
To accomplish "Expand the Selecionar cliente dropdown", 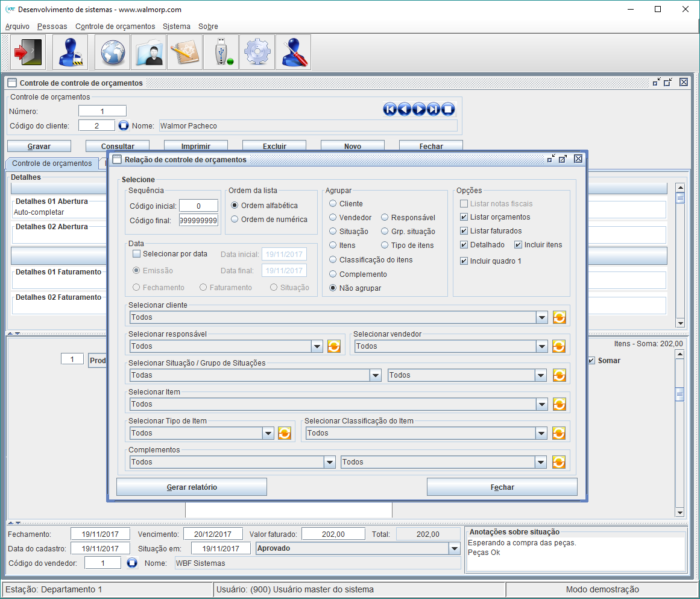I will 542,317.
